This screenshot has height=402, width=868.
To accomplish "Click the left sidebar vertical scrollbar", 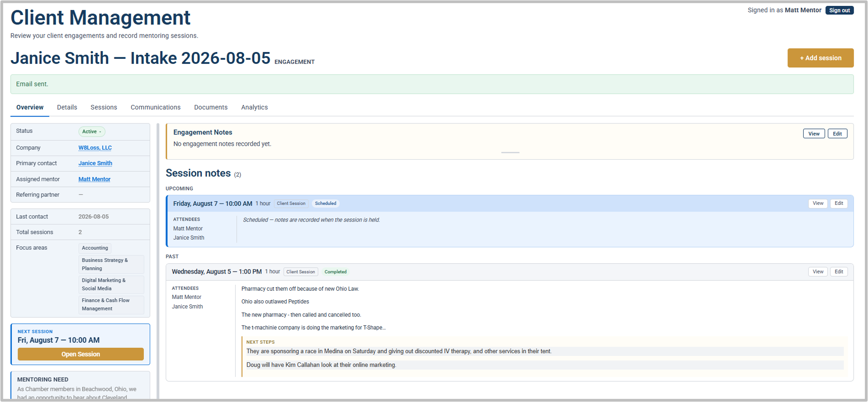I will pyautogui.click(x=158, y=261).
